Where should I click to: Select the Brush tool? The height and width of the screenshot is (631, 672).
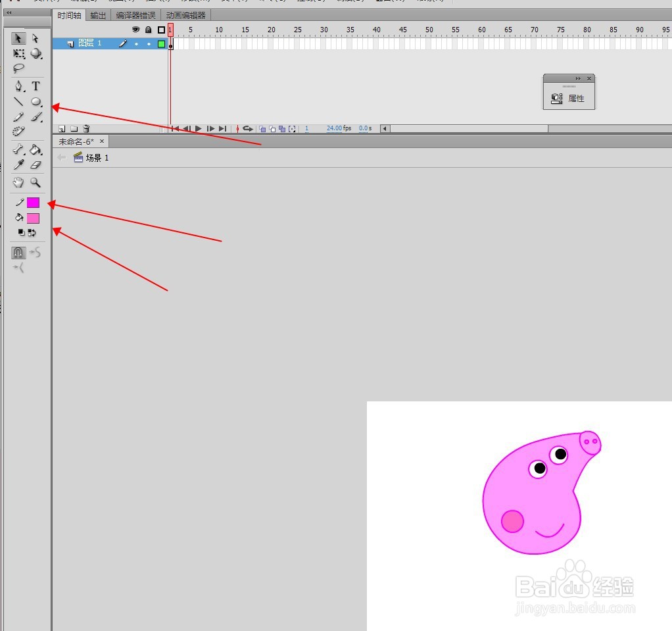click(x=36, y=116)
